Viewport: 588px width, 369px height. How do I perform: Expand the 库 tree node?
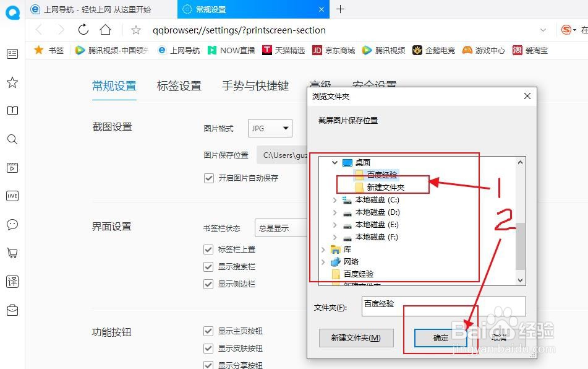pos(323,250)
